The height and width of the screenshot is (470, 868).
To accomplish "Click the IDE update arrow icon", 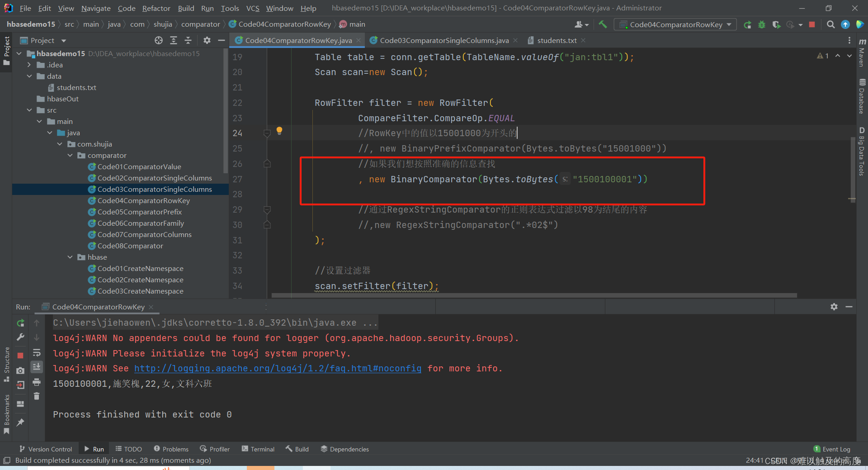I will click(x=845, y=24).
